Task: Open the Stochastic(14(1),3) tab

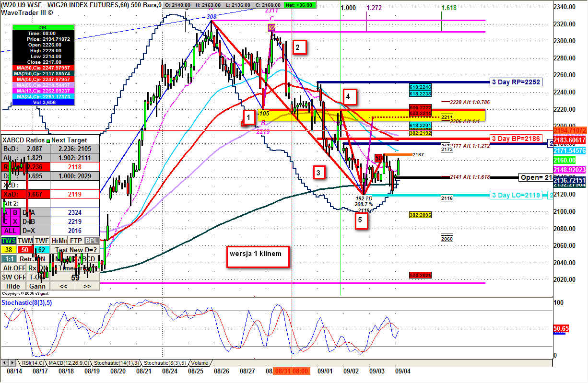Action: point(116,363)
